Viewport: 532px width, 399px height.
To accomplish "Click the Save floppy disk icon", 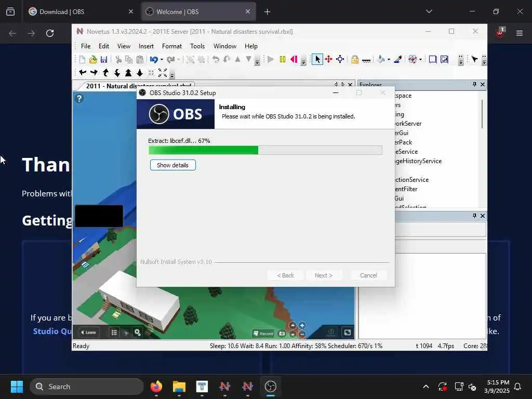I will [104, 60].
